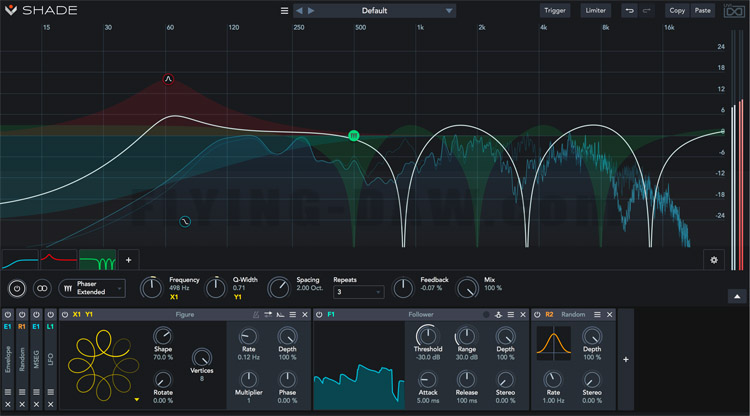The width and height of the screenshot is (750, 416).
Task: Toggle the Follower F1 power
Action: pos(319,315)
